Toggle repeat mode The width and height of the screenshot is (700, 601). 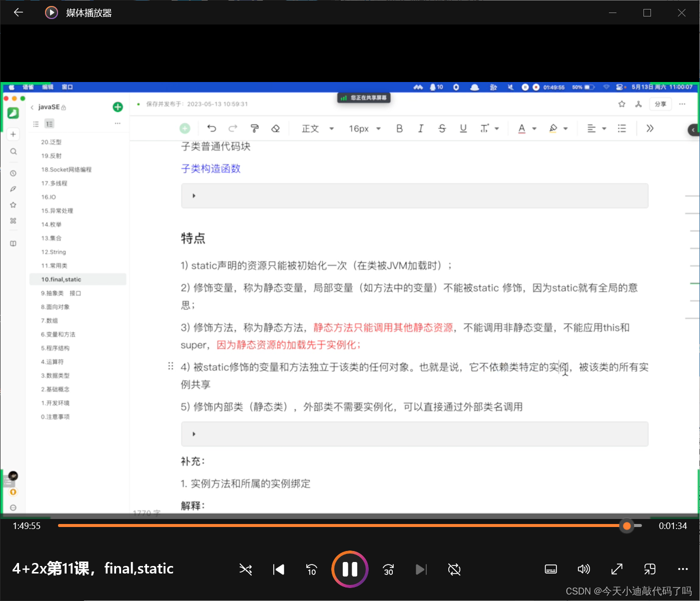coord(454,569)
